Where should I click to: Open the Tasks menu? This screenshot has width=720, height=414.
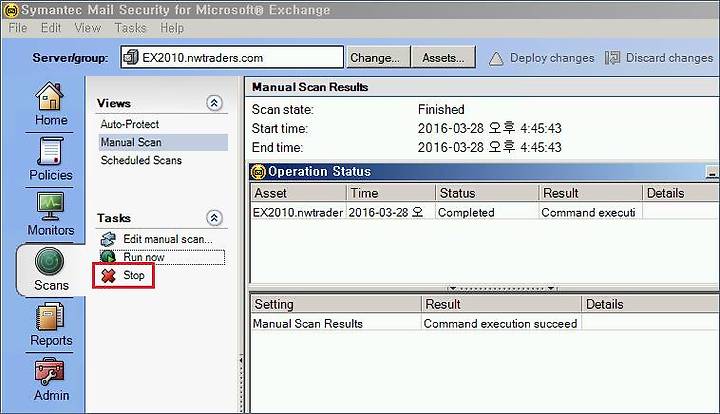[130, 28]
